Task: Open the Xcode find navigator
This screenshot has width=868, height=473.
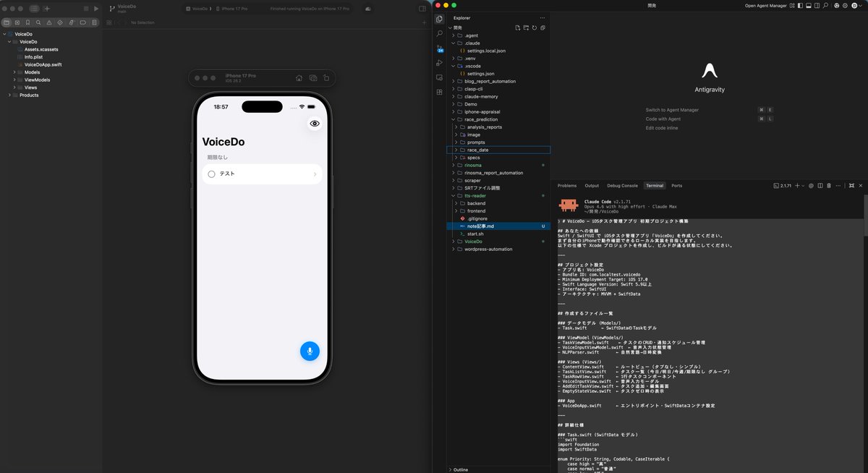Action: (x=38, y=22)
